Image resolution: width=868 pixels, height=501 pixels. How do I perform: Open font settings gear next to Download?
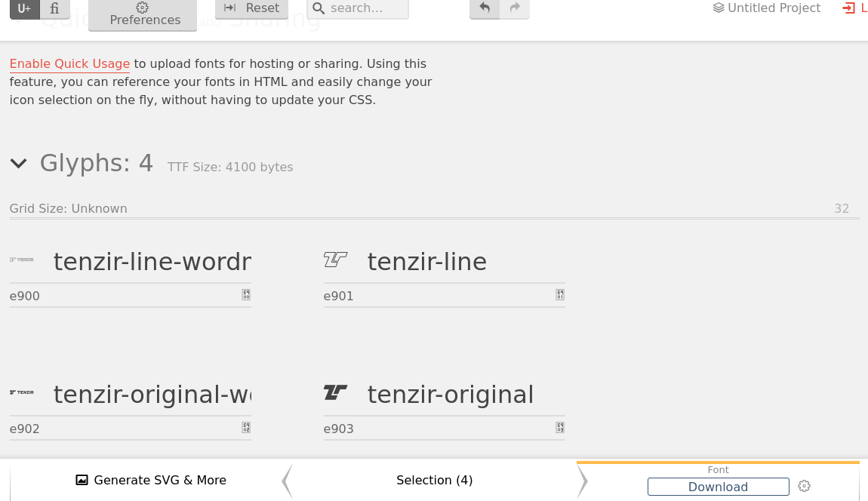pos(805,486)
